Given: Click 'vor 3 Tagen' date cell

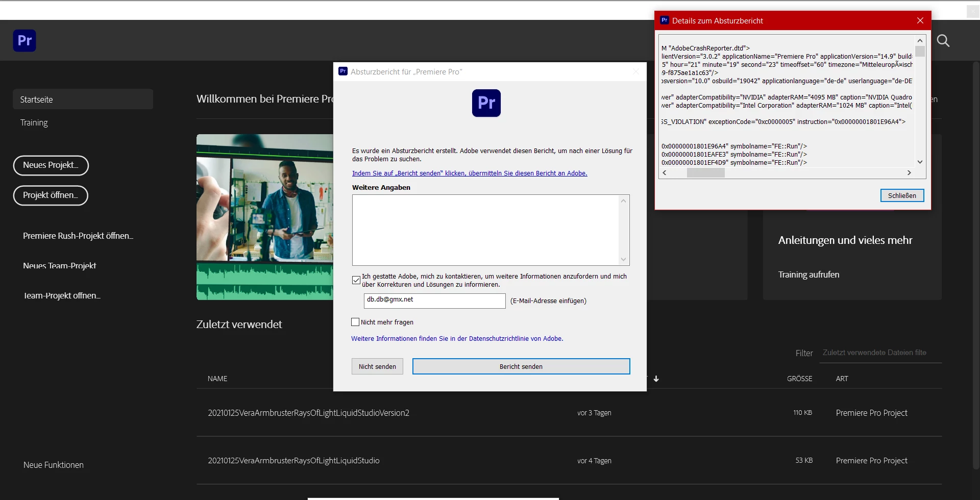Looking at the screenshot, I should [x=594, y=413].
